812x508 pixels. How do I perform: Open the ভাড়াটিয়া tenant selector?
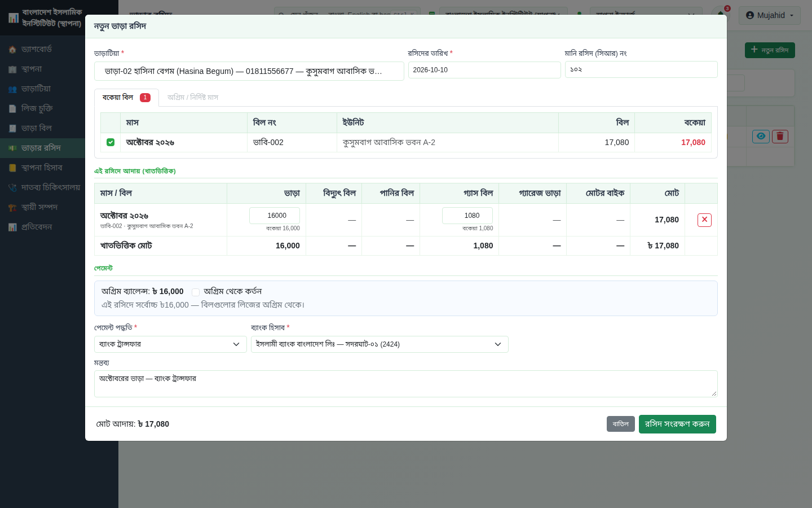coord(249,71)
